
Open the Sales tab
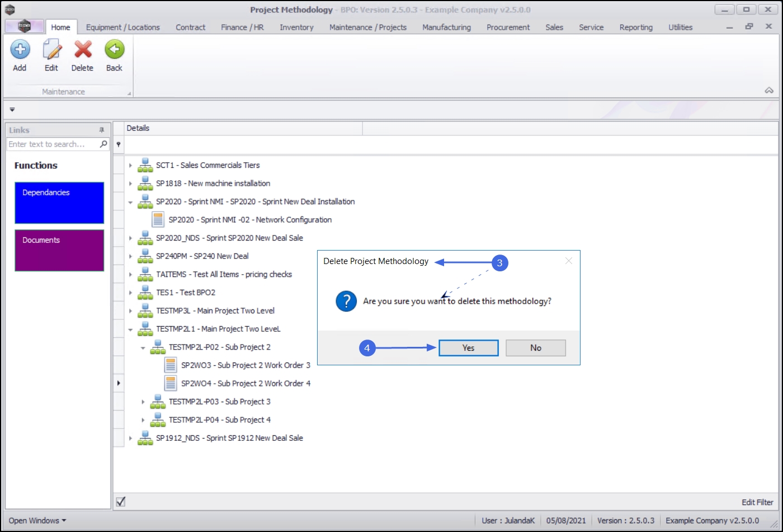[554, 27]
